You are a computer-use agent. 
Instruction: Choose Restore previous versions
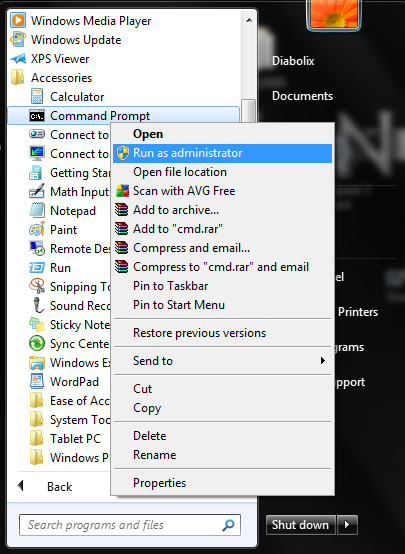(222, 333)
